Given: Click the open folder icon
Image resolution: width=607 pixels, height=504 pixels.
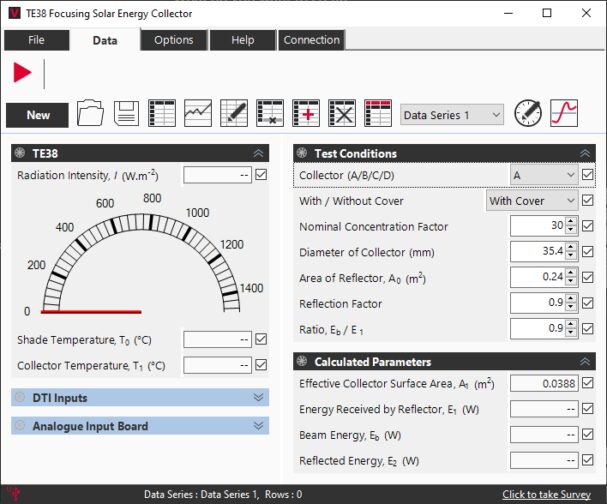Looking at the screenshot, I should (90, 114).
